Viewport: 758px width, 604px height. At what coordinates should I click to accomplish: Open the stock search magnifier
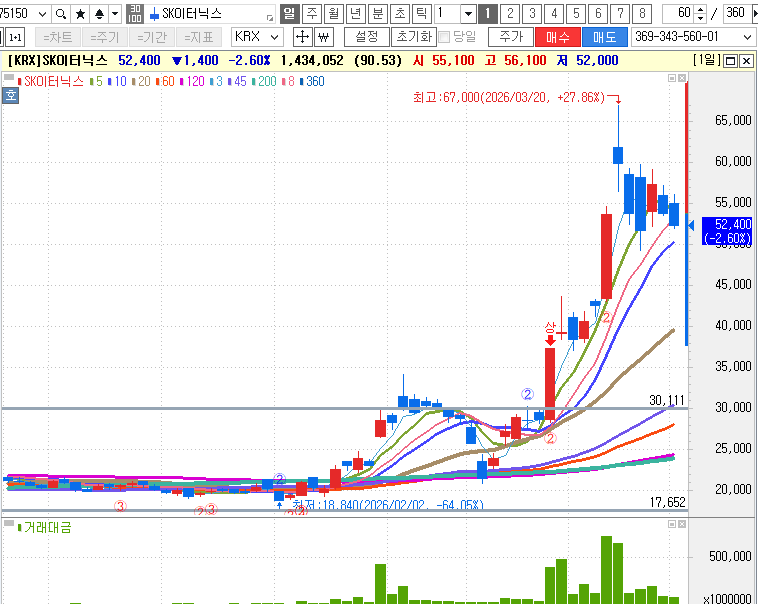[60, 14]
